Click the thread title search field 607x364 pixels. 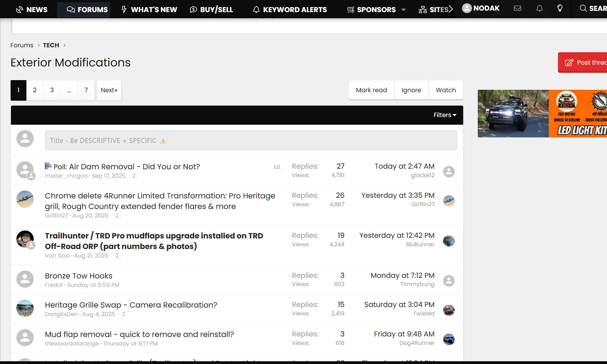pos(251,140)
